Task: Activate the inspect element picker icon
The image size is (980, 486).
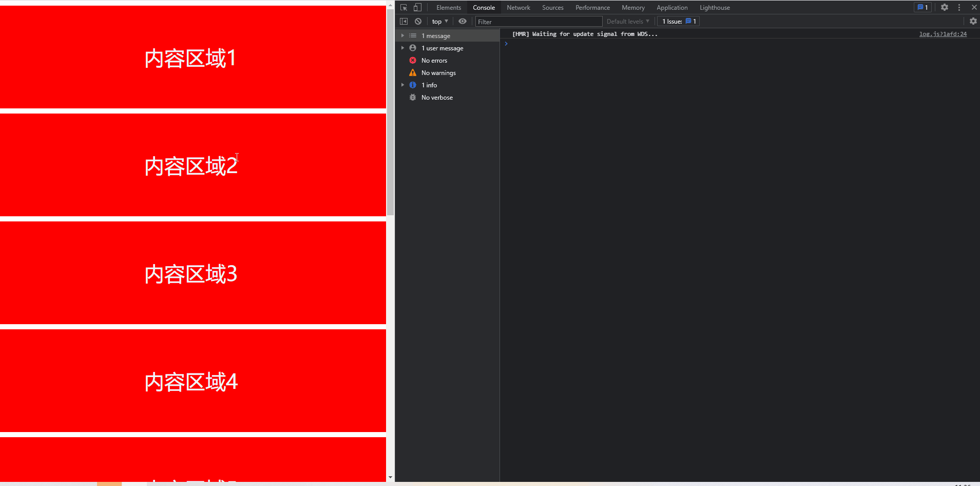Action: (x=403, y=7)
